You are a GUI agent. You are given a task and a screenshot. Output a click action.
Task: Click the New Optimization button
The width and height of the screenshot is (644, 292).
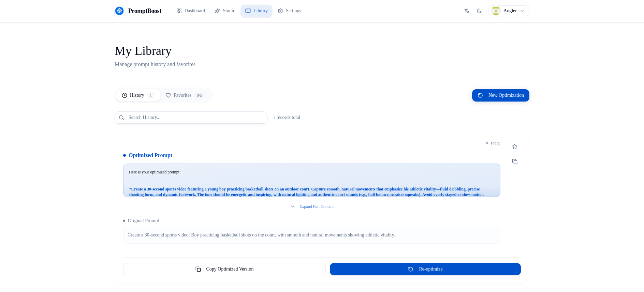(500, 95)
